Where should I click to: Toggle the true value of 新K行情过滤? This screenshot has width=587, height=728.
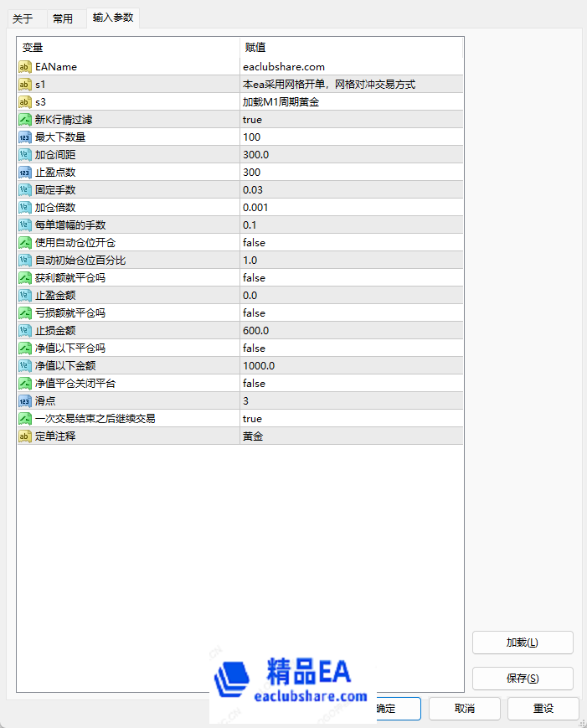[x=351, y=120]
